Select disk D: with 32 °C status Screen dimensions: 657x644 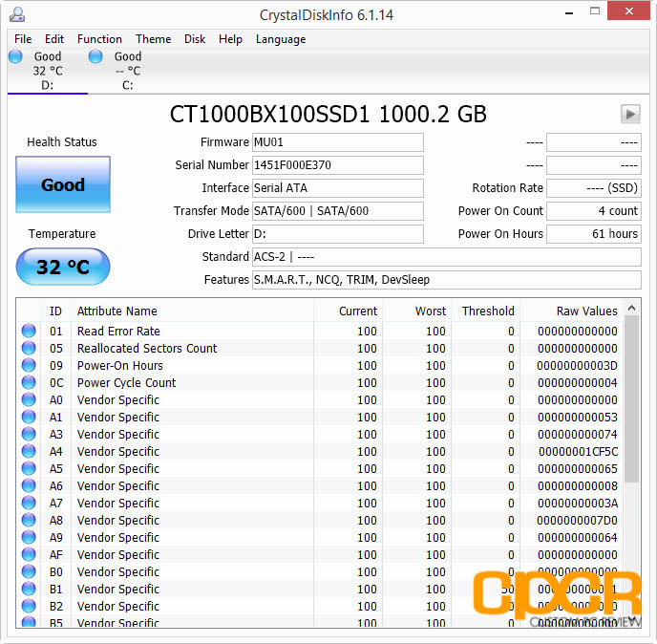(48, 71)
